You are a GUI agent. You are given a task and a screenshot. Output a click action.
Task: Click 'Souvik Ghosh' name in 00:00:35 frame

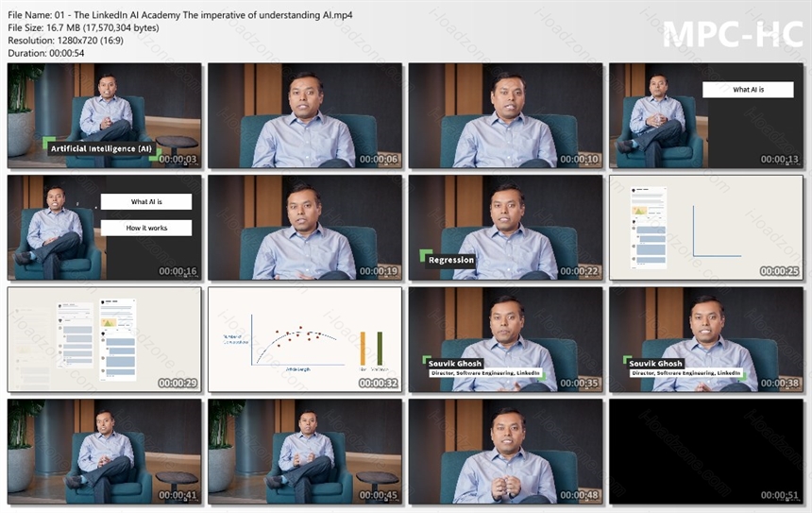coord(455,364)
